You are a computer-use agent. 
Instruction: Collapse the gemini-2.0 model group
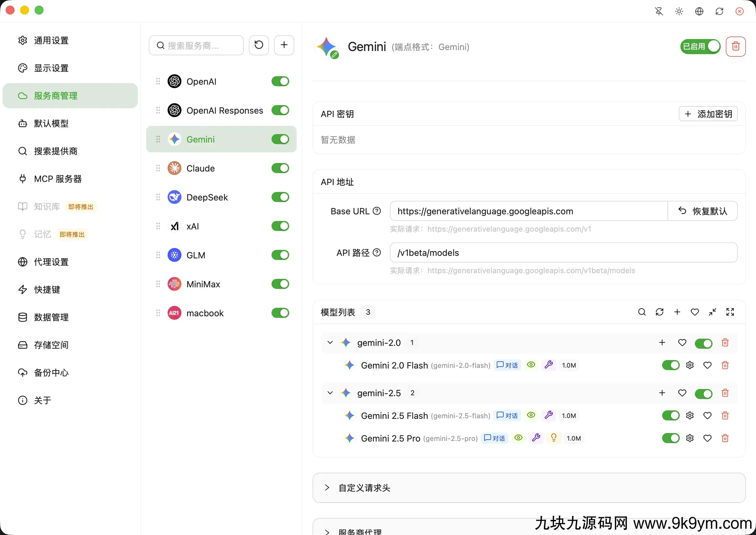tap(330, 343)
